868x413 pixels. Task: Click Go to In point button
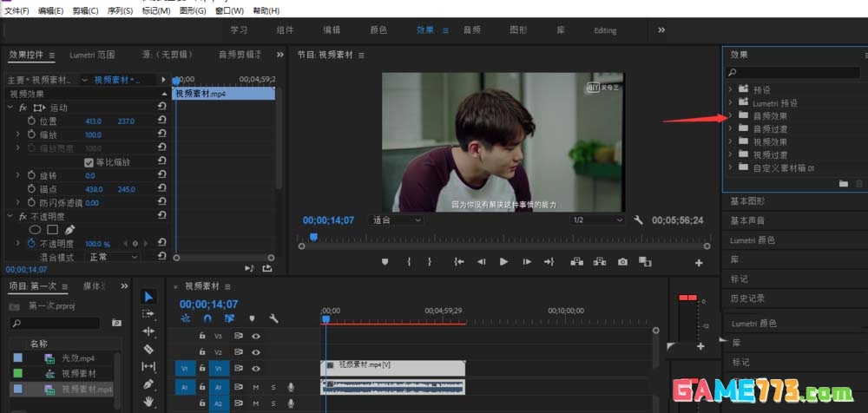coord(458,262)
